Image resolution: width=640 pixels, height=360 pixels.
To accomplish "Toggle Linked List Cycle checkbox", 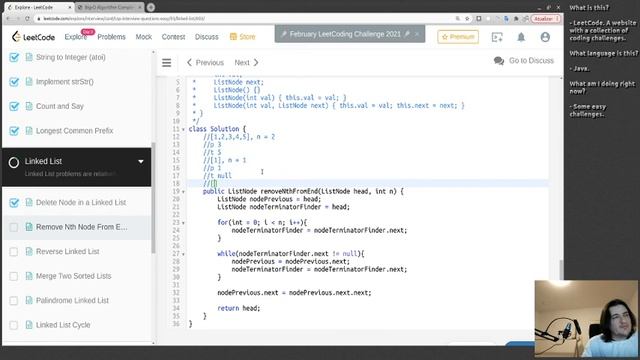I will point(14,325).
